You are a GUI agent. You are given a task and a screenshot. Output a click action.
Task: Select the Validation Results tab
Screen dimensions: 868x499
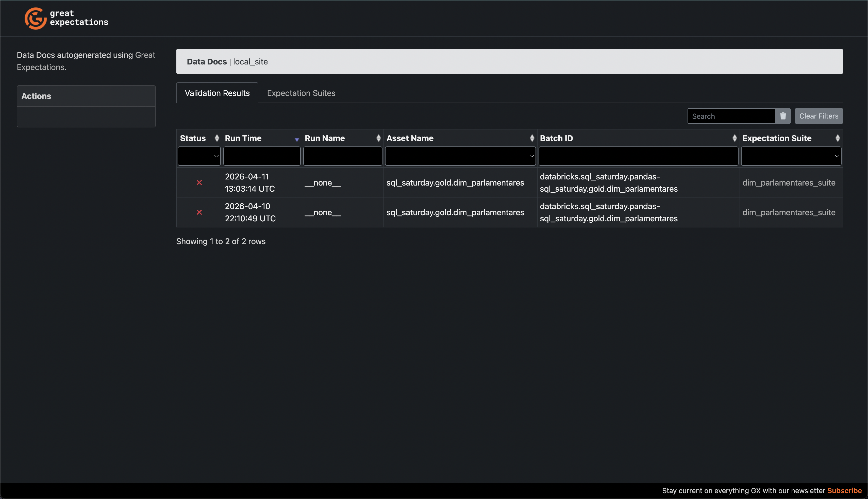pos(217,93)
